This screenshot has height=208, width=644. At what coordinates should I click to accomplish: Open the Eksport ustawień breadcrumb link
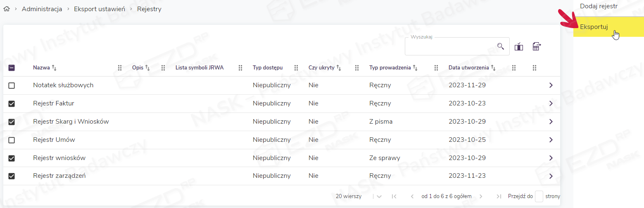(99, 9)
